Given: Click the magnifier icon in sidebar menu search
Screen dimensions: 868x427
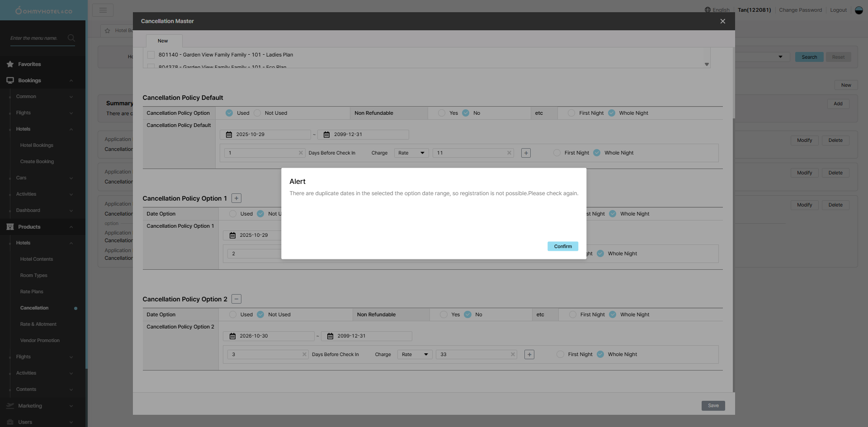Looking at the screenshot, I should click(71, 38).
